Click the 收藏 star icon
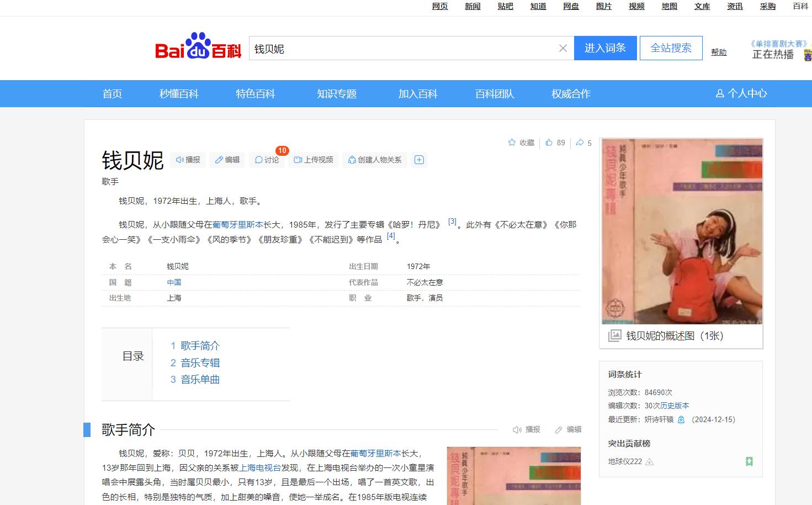Viewport: 812px width, 505px height. click(512, 143)
